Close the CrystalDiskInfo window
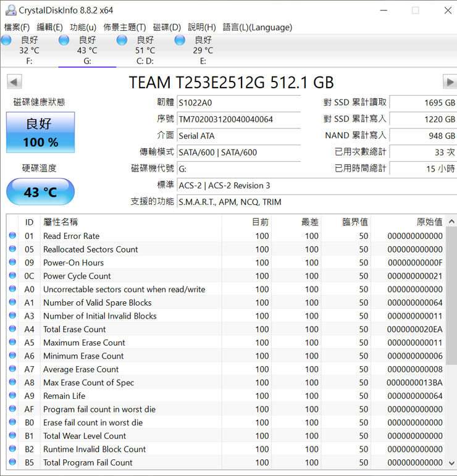 point(448,10)
